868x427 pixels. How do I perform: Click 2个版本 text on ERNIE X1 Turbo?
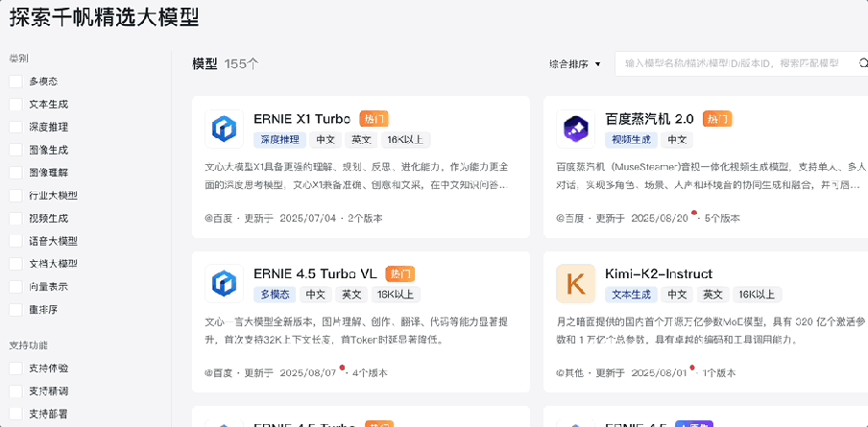366,218
